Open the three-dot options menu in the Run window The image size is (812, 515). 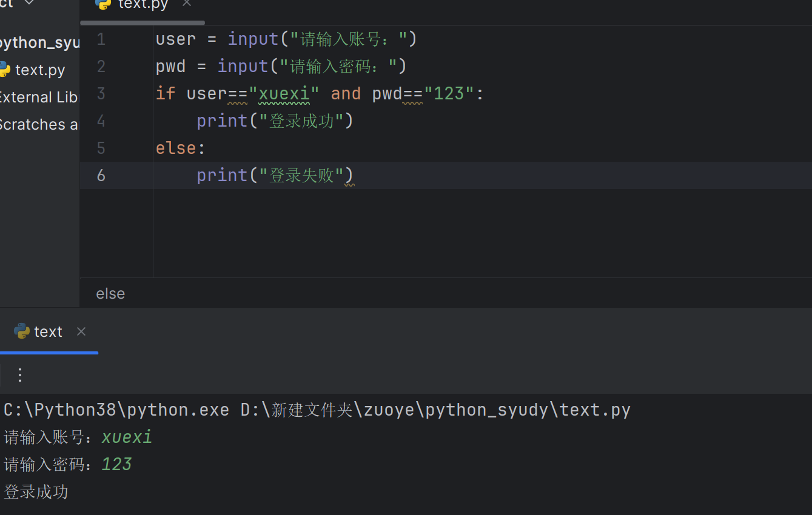coord(20,374)
